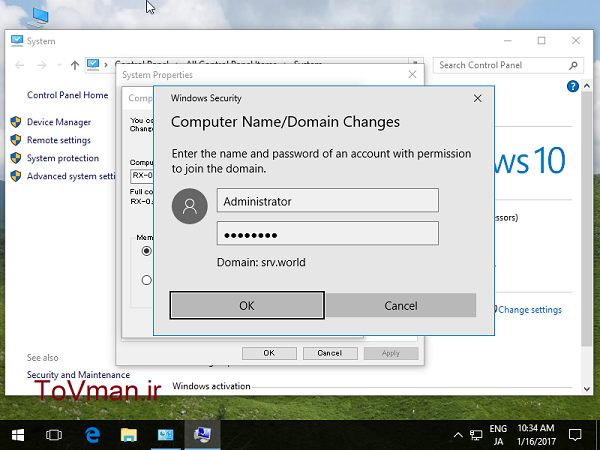
Task: Click the Administrator username field
Action: tap(328, 200)
